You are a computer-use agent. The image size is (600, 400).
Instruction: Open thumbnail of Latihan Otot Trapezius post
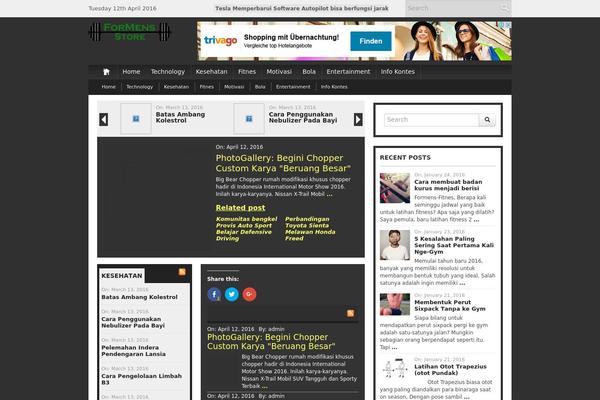(395, 368)
